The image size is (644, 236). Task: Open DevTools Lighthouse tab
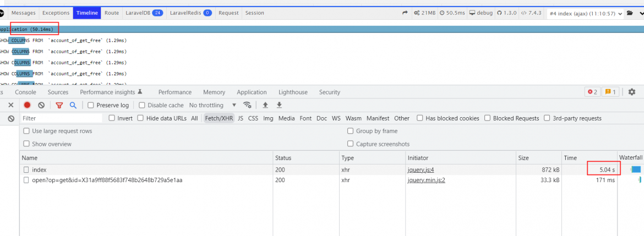[293, 92]
